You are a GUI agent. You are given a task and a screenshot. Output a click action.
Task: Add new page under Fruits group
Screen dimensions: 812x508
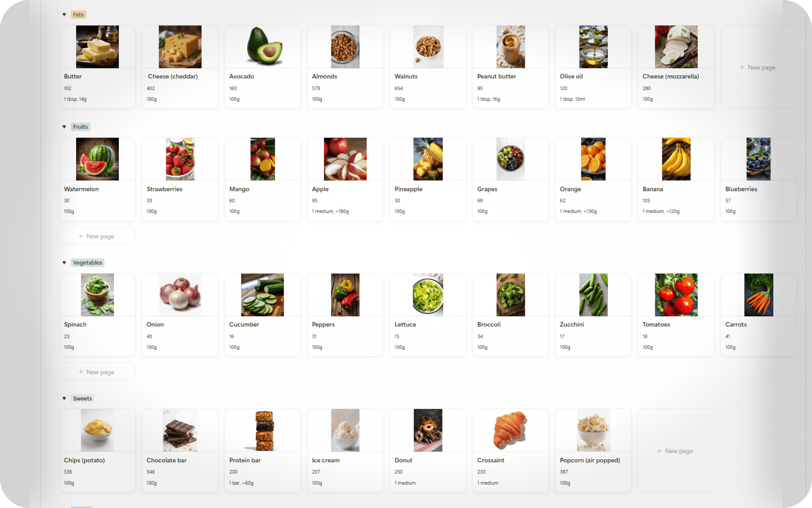click(97, 236)
